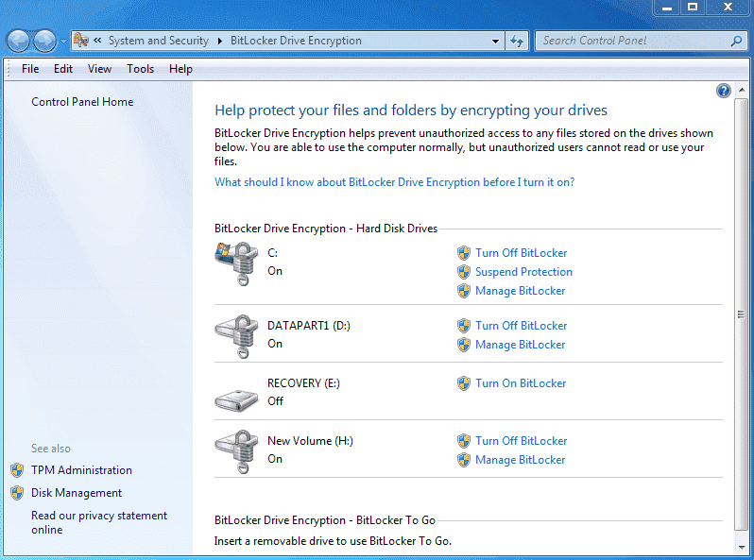This screenshot has width=754, height=560.
Task: Click System and Security breadcrumb
Action: (159, 41)
